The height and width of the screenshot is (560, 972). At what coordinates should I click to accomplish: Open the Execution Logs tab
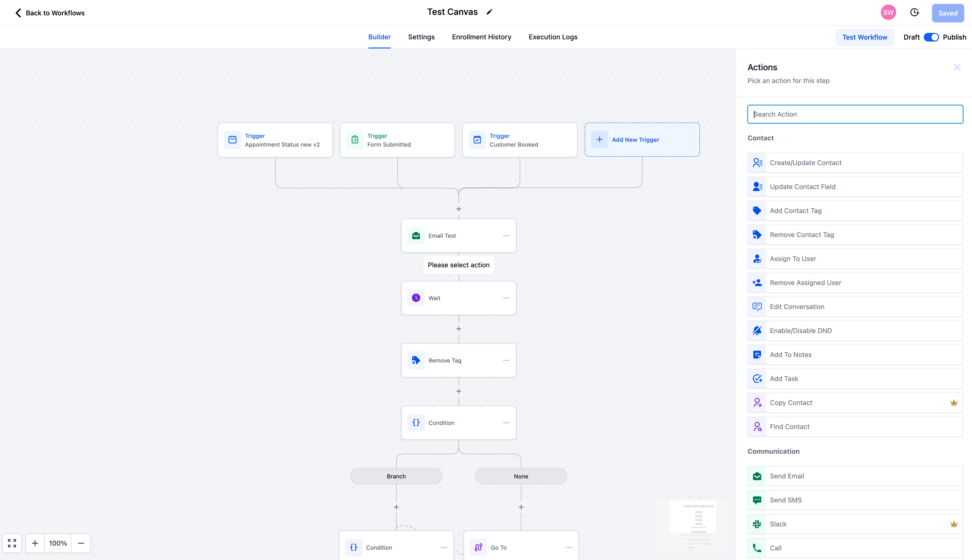[553, 37]
